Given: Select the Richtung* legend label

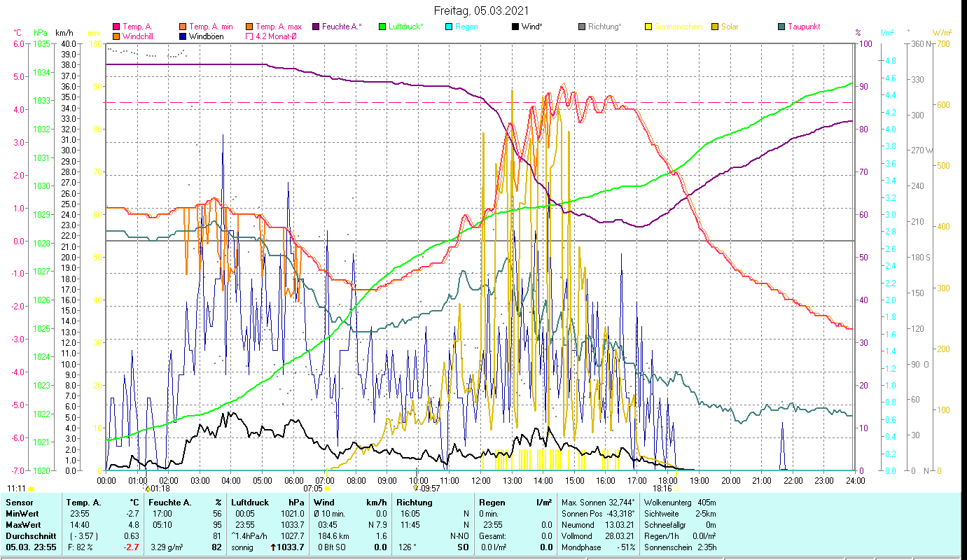Looking at the screenshot, I should click(605, 27).
